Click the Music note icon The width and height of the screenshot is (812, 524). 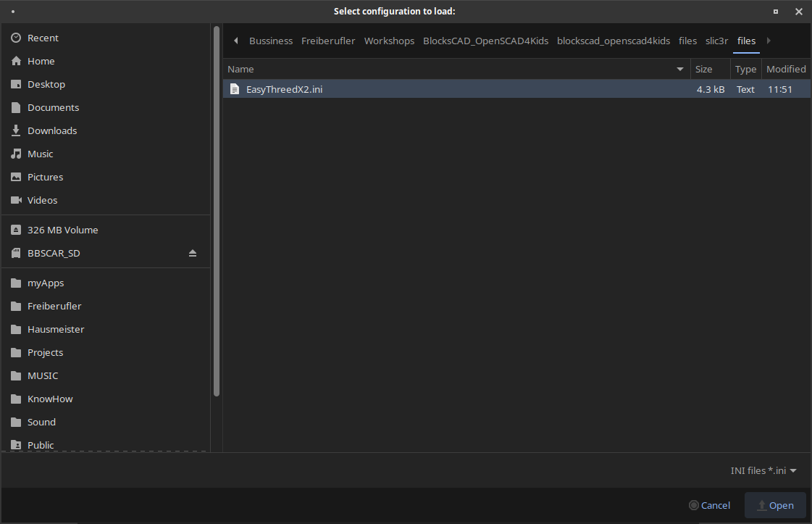pyautogui.click(x=16, y=154)
